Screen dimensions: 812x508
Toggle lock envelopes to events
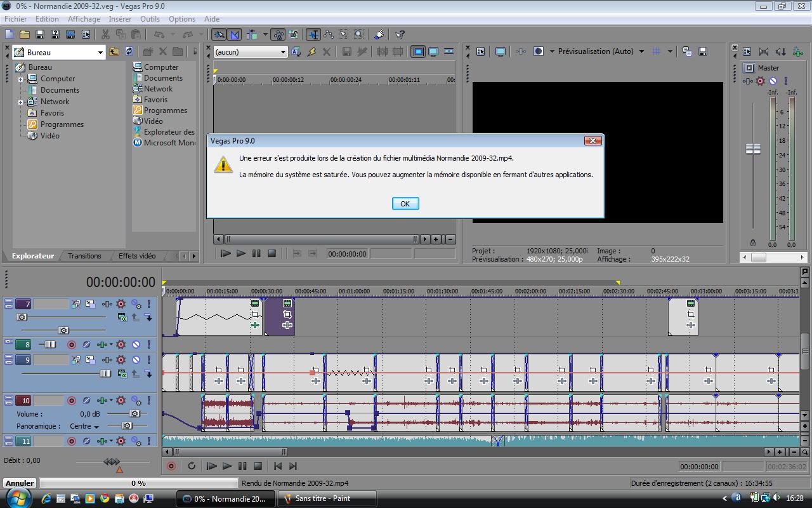pyautogui.click(x=278, y=34)
